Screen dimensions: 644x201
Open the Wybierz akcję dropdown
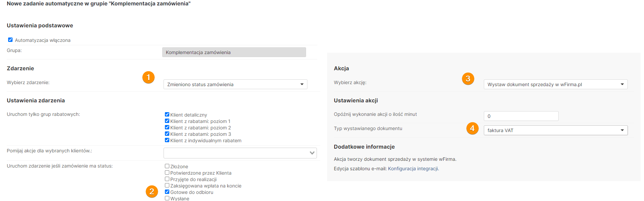point(555,84)
